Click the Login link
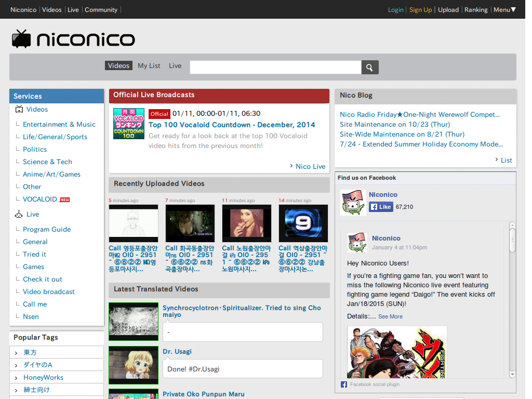Viewport: 532px width, 399px height. (x=395, y=10)
